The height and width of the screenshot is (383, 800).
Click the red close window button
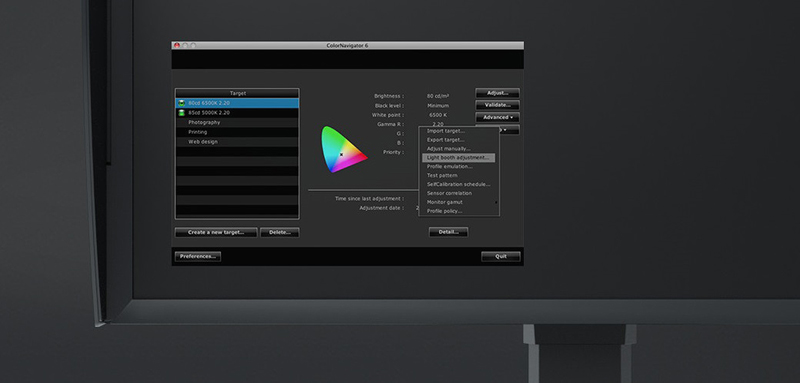point(177,45)
